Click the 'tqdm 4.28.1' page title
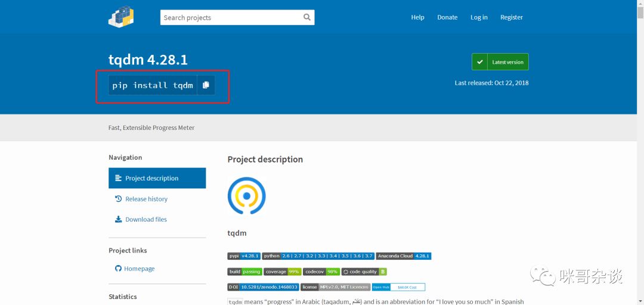644x305 pixels. (x=148, y=60)
